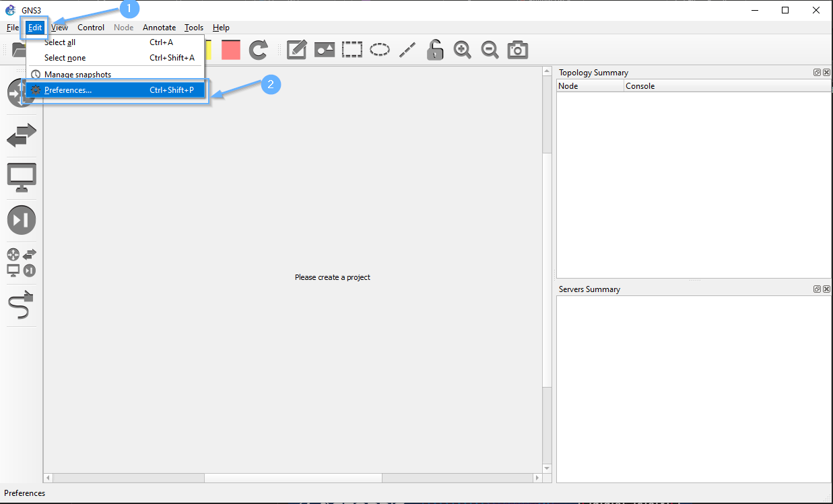Take a screenshot with the camera icon

517,50
